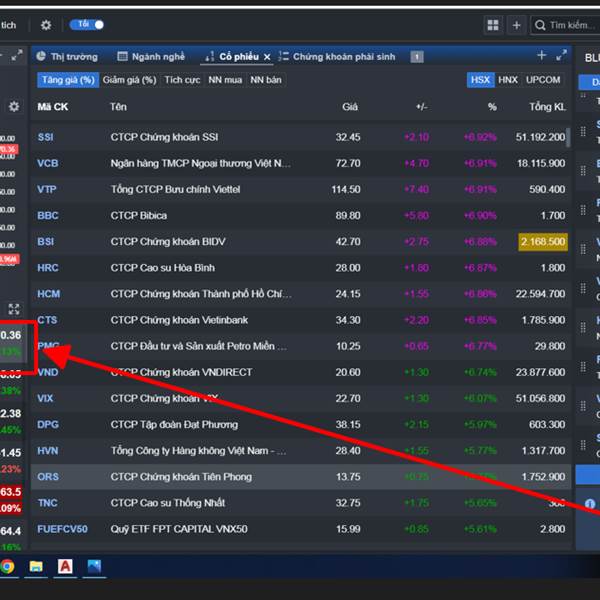The image size is (600, 600).
Task: Open left panel settings gear
Action: 14,106
